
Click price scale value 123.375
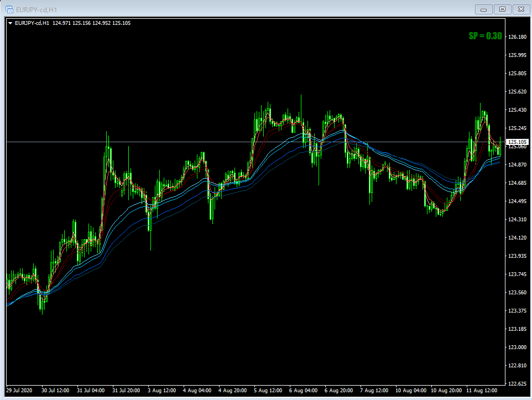(x=518, y=311)
